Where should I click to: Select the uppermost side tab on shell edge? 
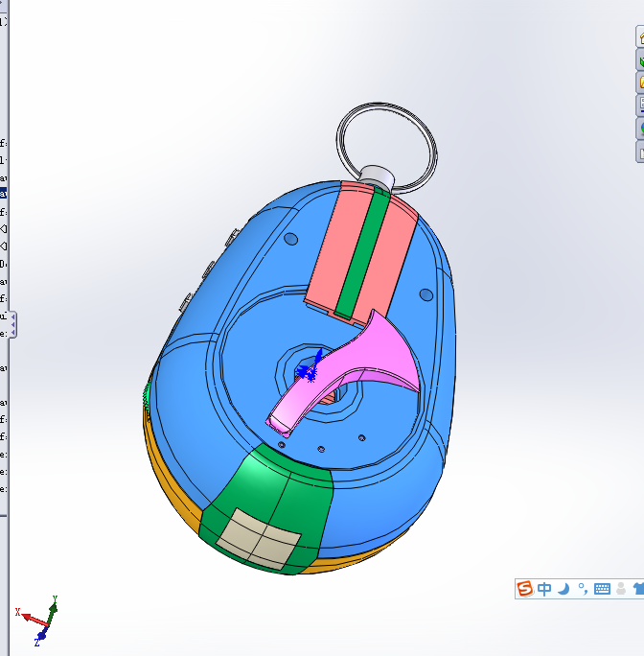tap(232, 237)
